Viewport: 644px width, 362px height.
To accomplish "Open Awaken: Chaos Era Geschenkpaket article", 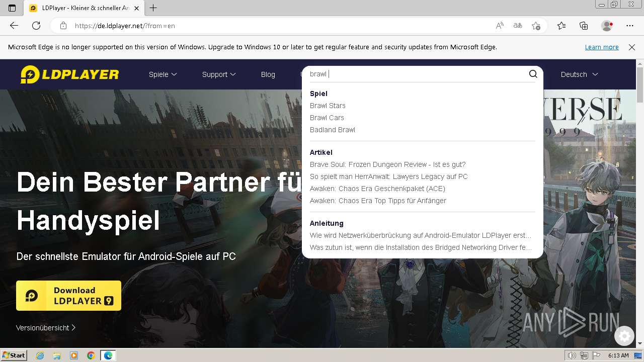I will 377,189.
